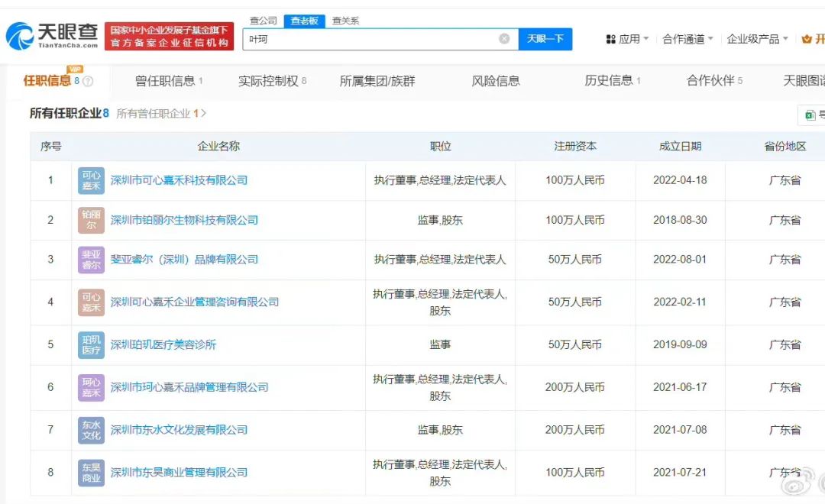This screenshot has height=504, width=825.
Task: View 所有曾任职企业 list
Action: tap(160, 114)
